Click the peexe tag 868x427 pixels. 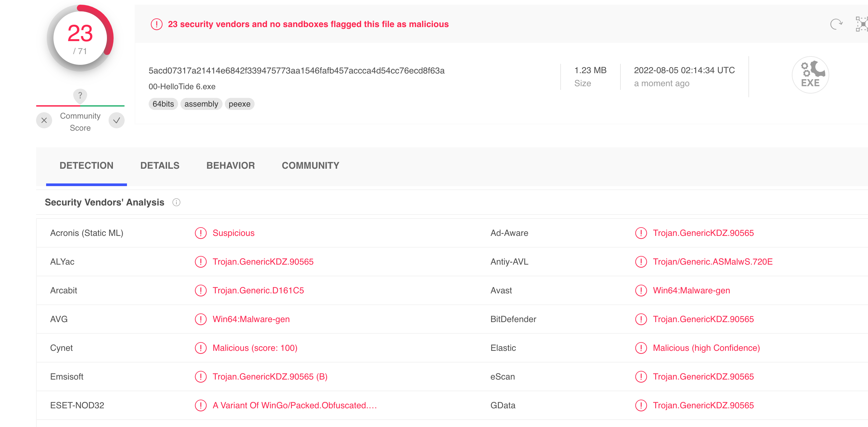(239, 104)
